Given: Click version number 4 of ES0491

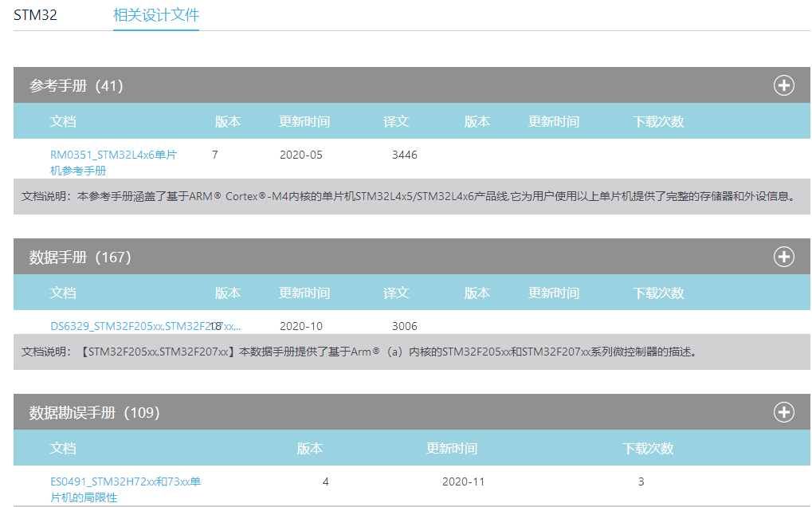Looking at the screenshot, I should click(x=326, y=481).
